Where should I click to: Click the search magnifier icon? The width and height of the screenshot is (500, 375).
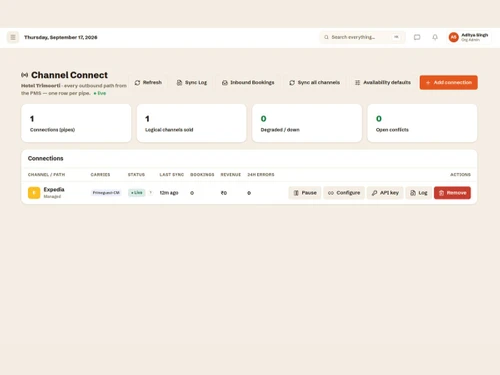(326, 37)
